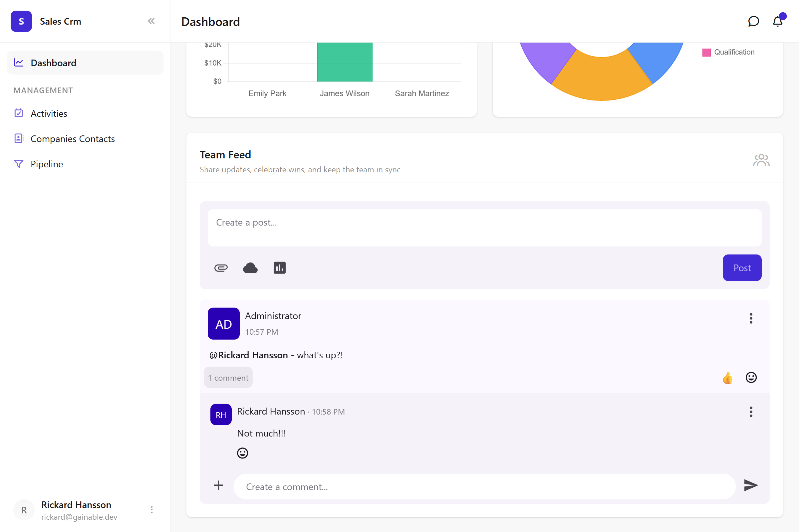Viewport: 799px width, 532px height.
Task: Click the cloud upload icon
Action: click(250, 268)
